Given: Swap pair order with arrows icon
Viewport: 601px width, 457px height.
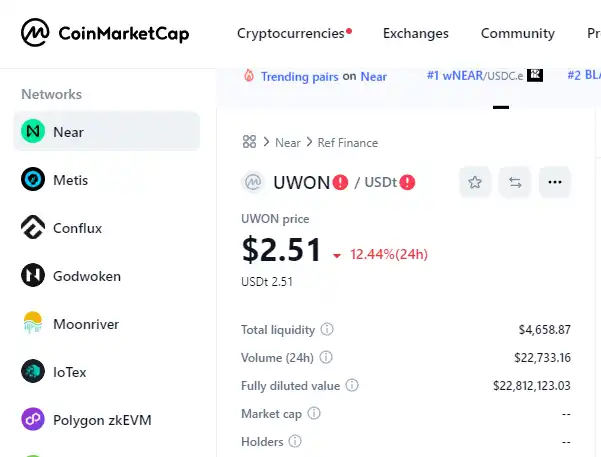Looking at the screenshot, I should [x=515, y=182].
